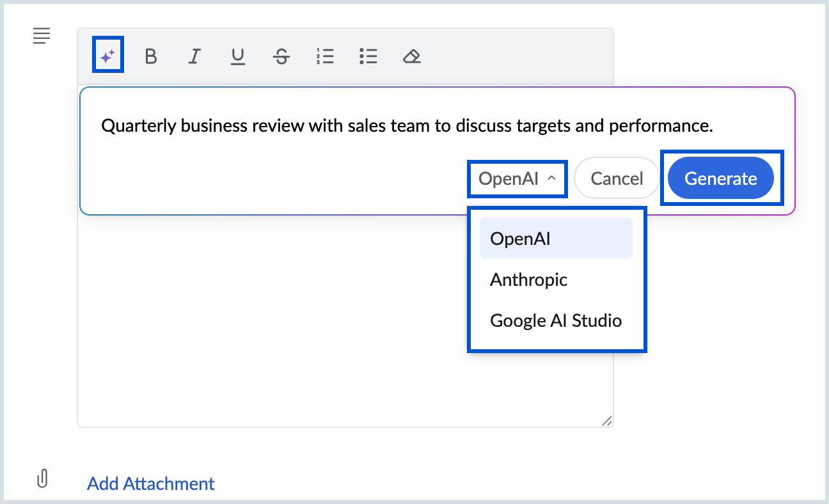Clear text formatting with eraser icon
Screen dimensions: 829x504
[x=412, y=56]
